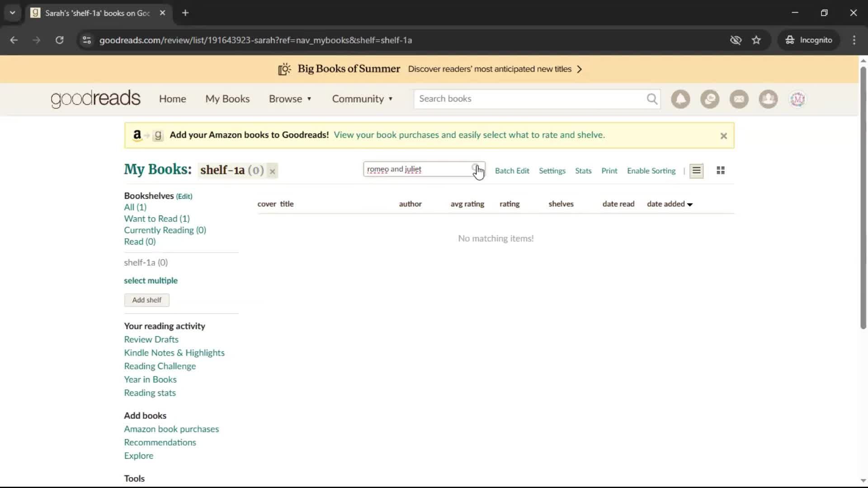Image resolution: width=868 pixels, height=488 pixels.
Task: Bookmark this page with the star
Action: (756, 40)
